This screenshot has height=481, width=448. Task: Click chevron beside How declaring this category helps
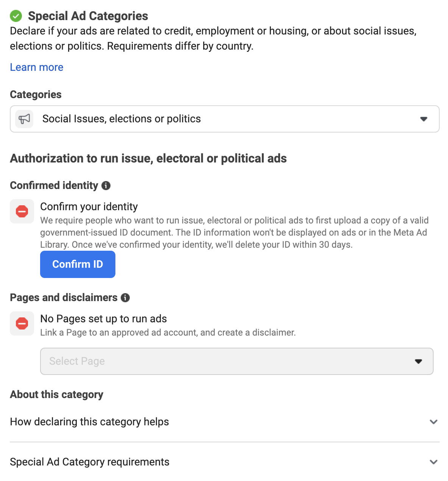(434, 422)
